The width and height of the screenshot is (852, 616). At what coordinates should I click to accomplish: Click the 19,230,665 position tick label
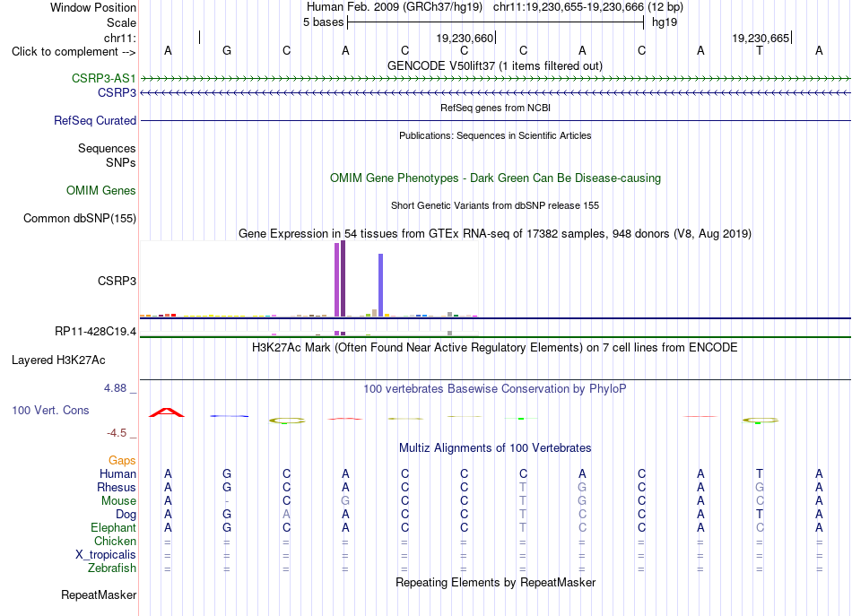point(761,38)
